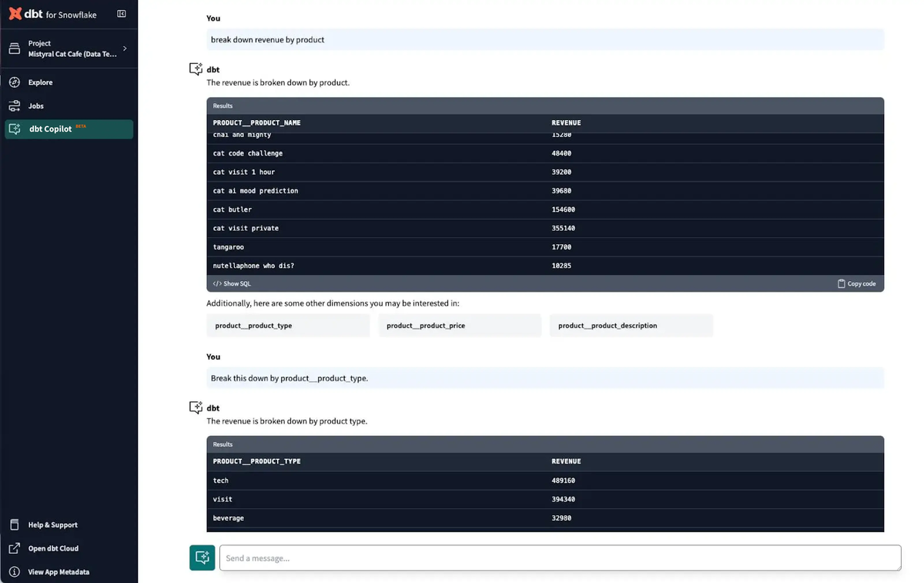Click revenue value 48400

(561, 153)
